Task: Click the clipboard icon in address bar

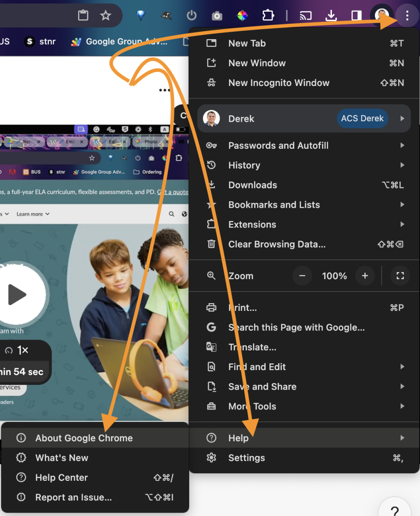Action: (x=83, y=16)
